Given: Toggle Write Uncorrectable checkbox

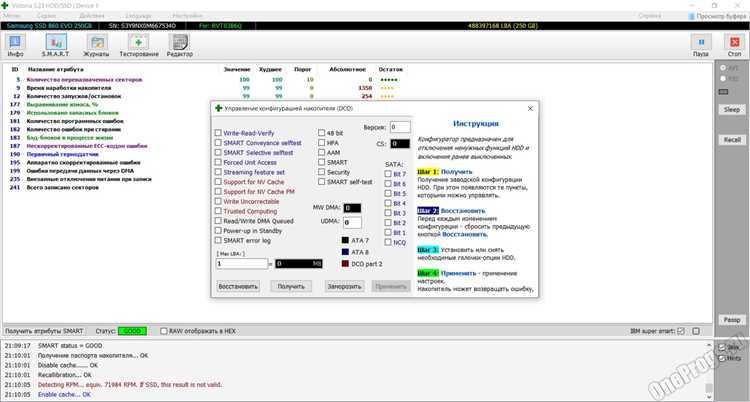Looking at the screenshot, I should [x=218, y=201].
